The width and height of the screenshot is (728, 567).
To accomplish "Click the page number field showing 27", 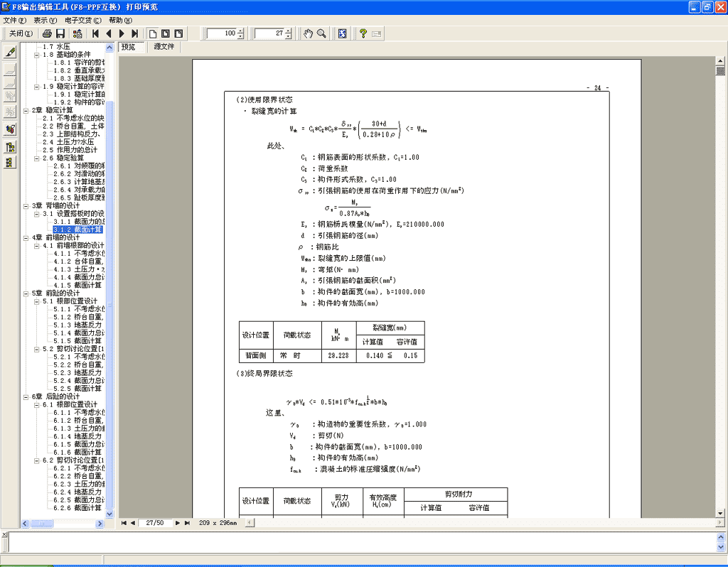I will click(x=269, y=33).
